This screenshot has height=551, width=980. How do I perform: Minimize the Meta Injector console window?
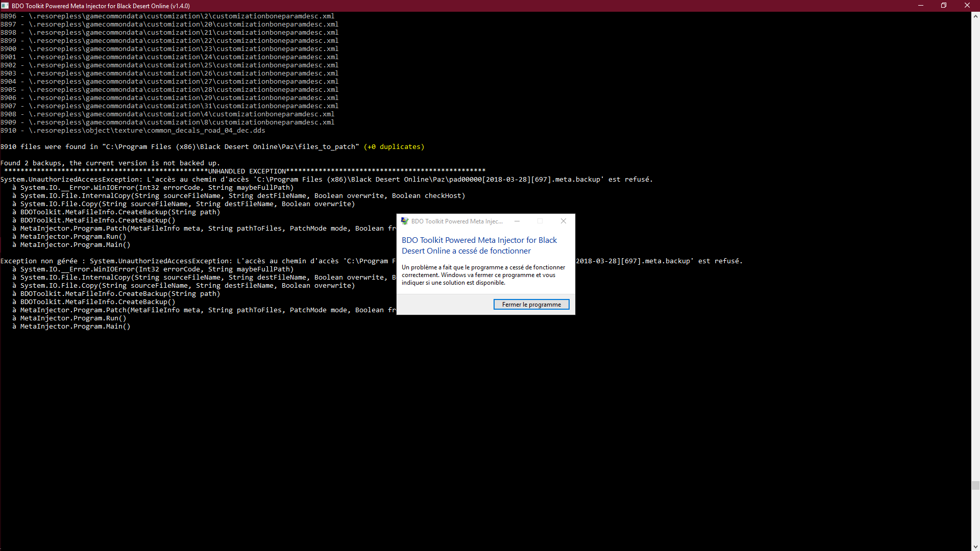921,6
